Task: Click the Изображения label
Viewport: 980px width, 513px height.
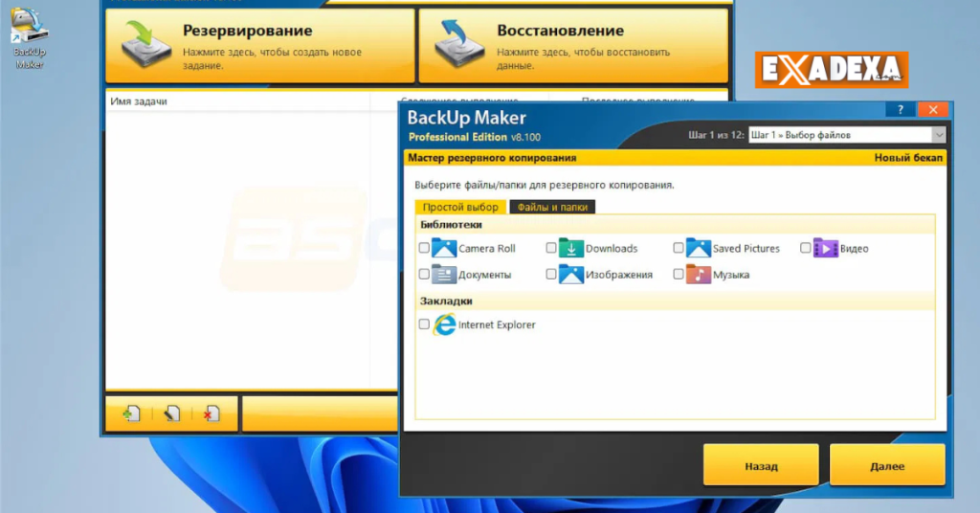Action: (619, 275)
